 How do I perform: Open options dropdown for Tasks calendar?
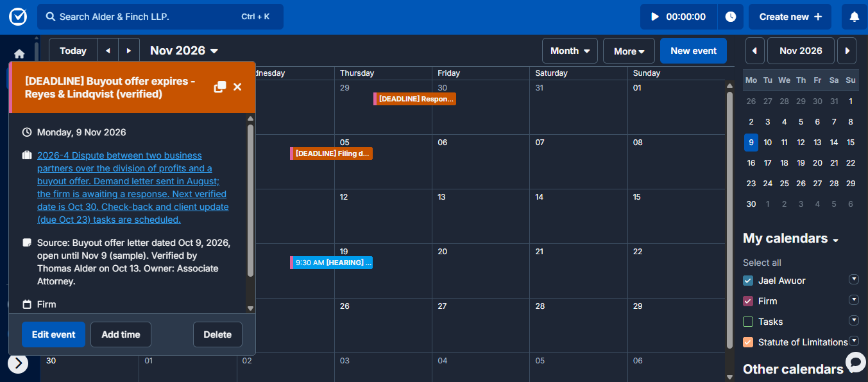(854, 320)
